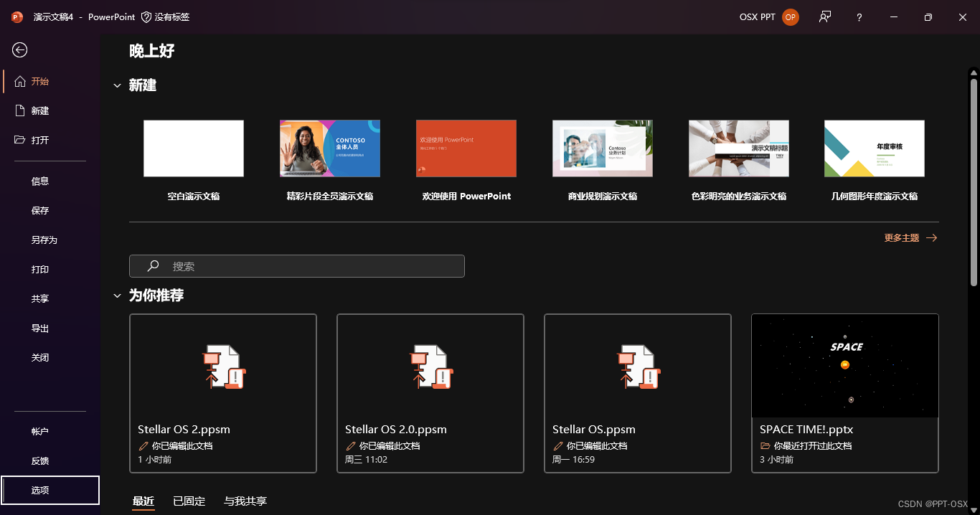The height and width of the screenshot is (515, 980).
Task: Open the Stellar OS 2.0.ppsm card
Action: coord(430,394)
